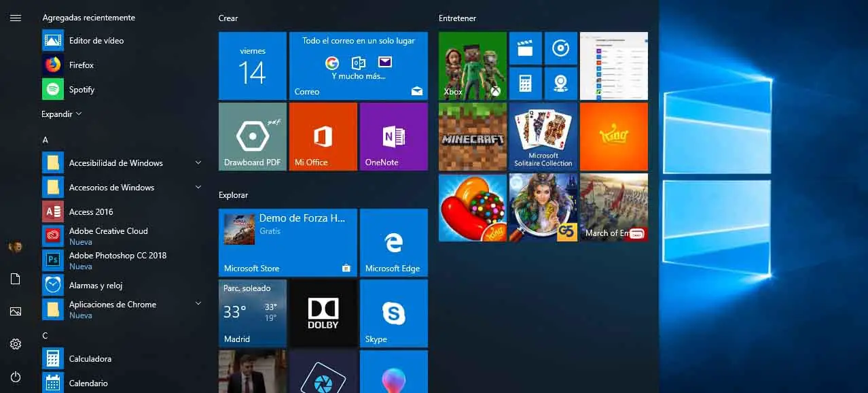Open the Dolby tile
Image resolution: width=868 pixels, height=393 pixels.
[323, 313]
